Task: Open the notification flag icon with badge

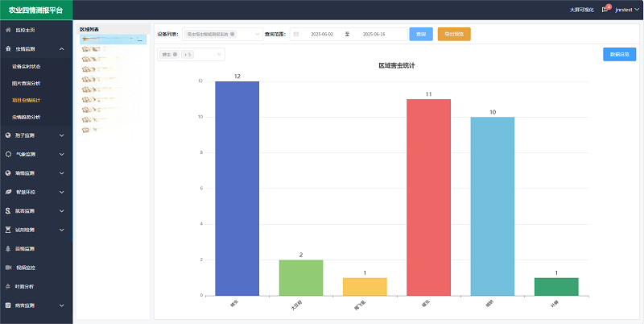Action: pyautogui.click(x=605, y=10)
